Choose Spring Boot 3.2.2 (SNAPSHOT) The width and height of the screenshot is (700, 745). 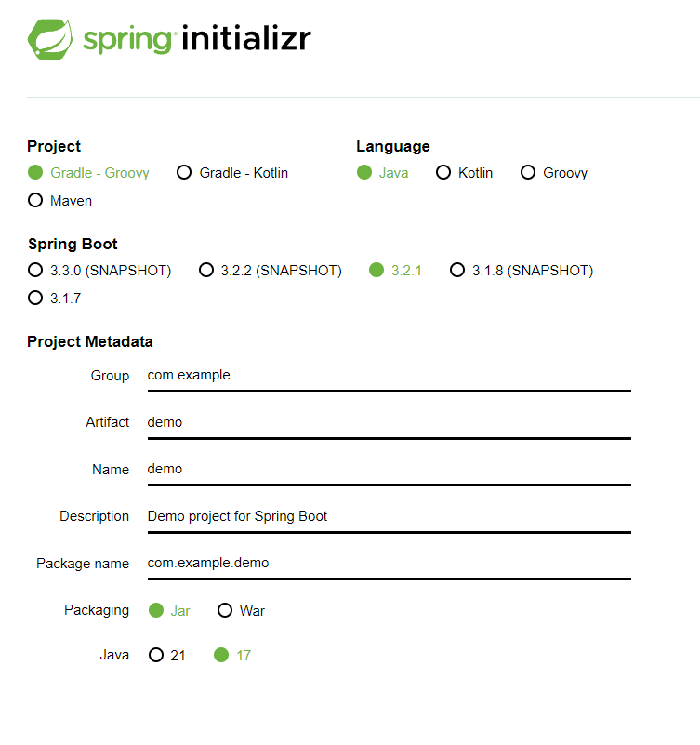coord(271,271)
